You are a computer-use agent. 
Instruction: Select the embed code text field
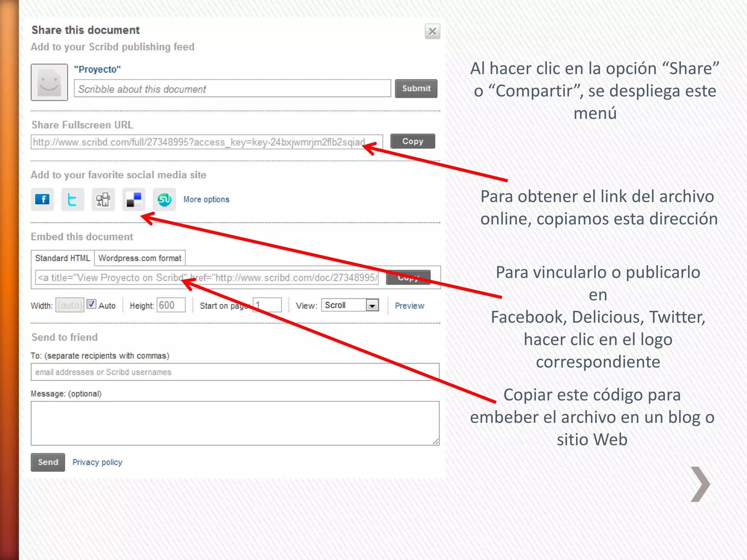click(x=206, y=277)
